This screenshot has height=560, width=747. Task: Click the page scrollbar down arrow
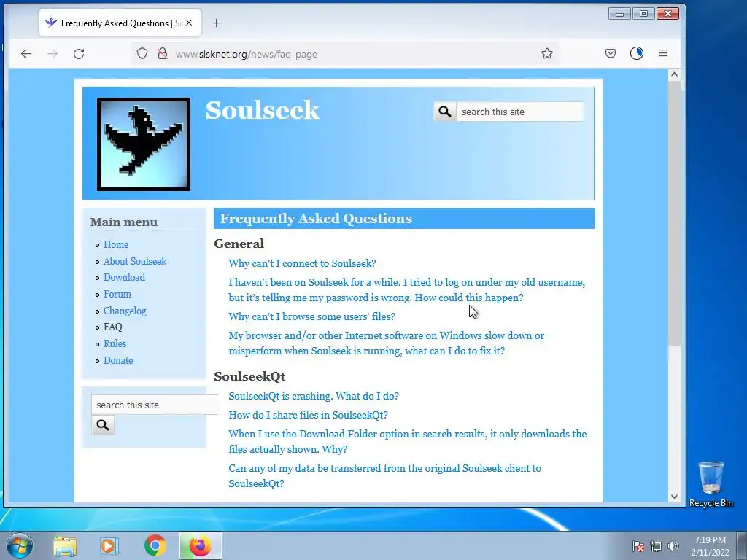[x=674, y=496]
